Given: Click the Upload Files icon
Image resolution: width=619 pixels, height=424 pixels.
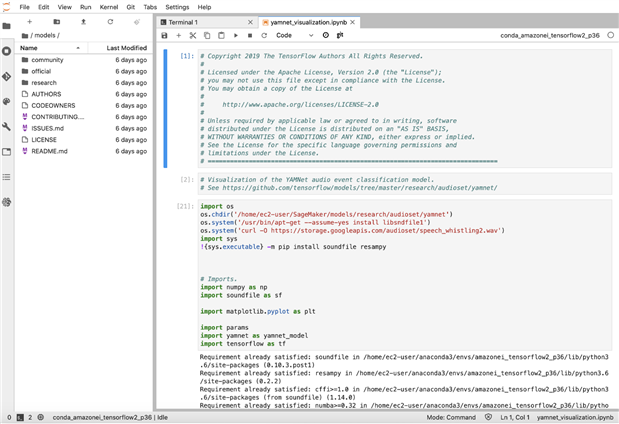Looking at the screenshot, I should pyautogui.click(x=83, y=22).
